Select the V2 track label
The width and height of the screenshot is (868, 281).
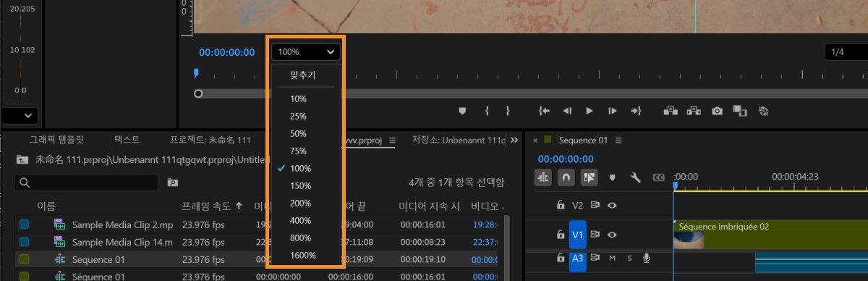577,205
